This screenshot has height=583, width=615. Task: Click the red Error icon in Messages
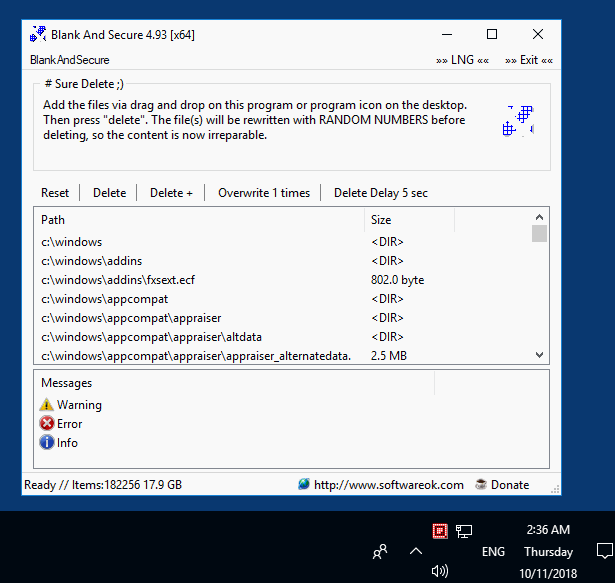46,424
